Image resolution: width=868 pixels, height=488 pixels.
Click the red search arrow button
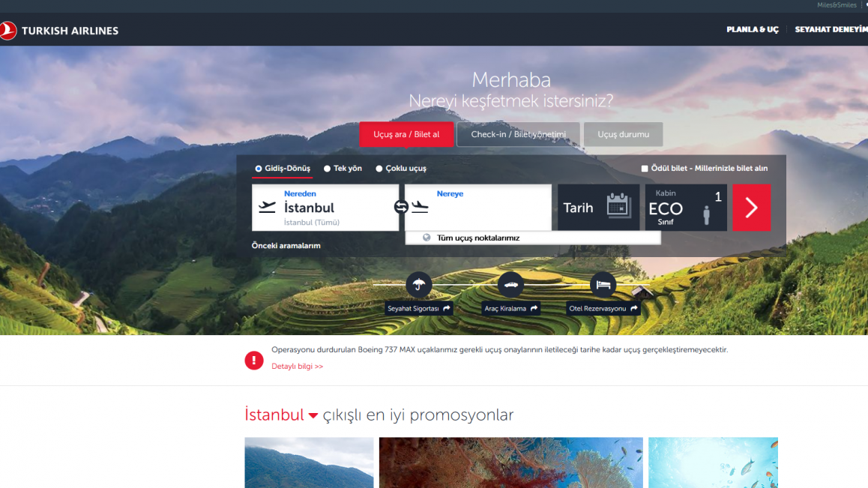tap(751, 208)
